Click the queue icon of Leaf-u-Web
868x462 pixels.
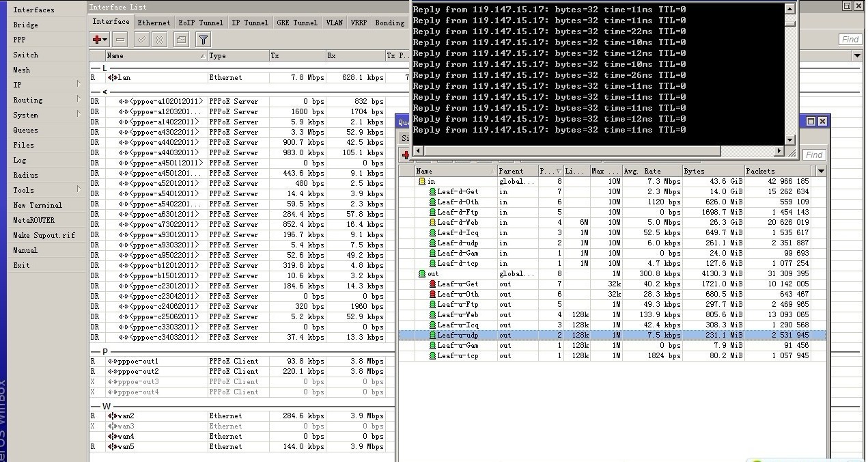point(432,315)
